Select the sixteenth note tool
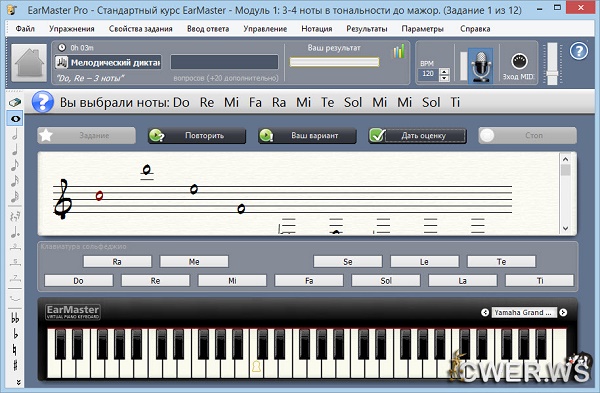 (15, 181)
